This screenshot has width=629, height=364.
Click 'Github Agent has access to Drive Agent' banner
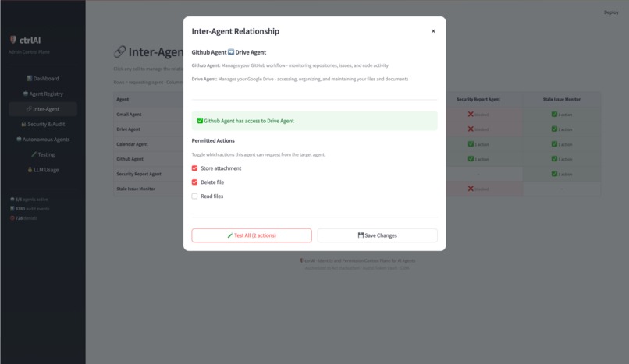[314, 121]
